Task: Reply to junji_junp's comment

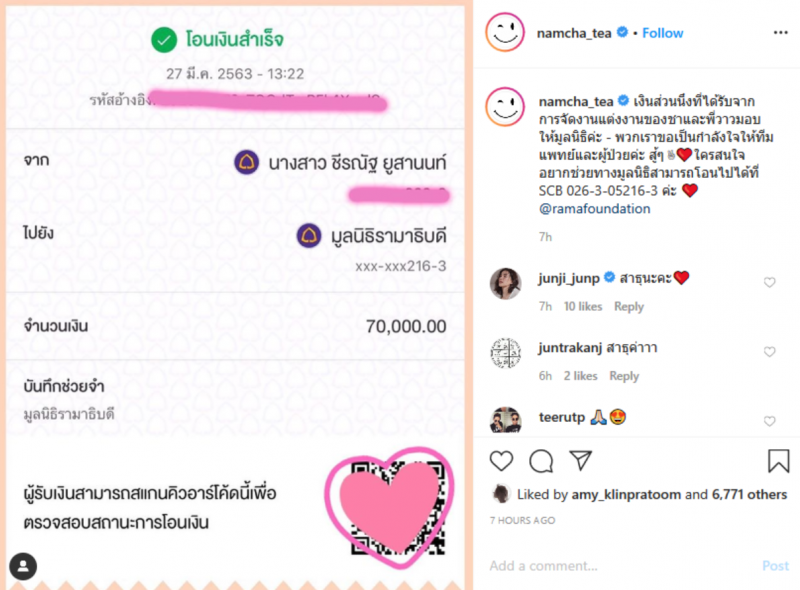Action: (x=629, y=306)
